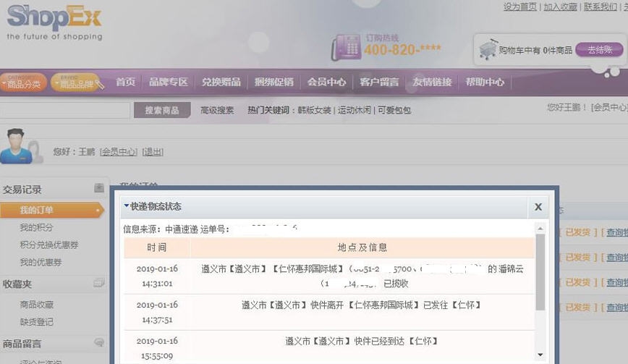
Task: Click 设为首页 link at top
Action: tap(520, 7)
